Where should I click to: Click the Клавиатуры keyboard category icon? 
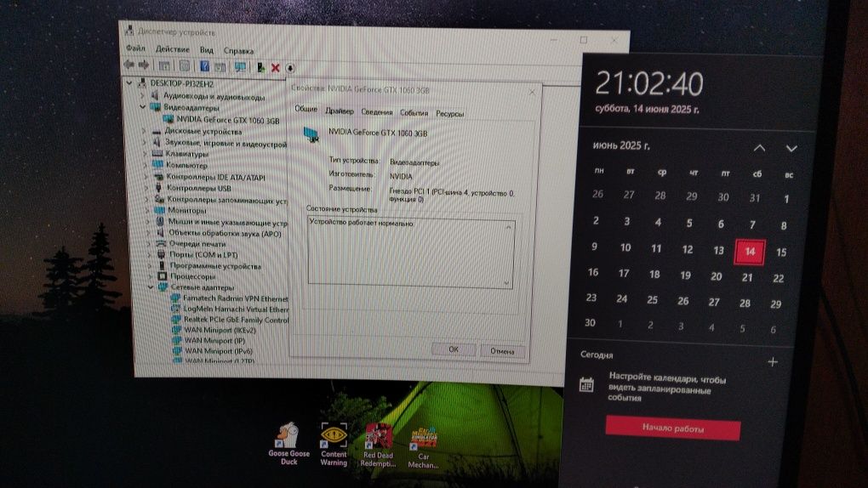[x=157, y=153]
